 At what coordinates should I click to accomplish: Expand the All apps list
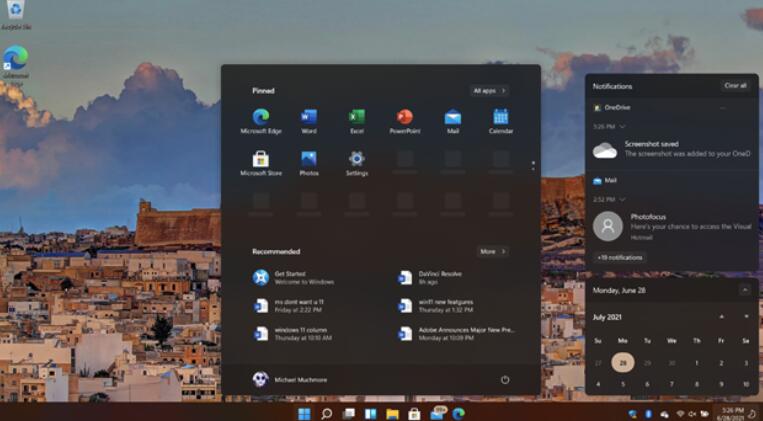[x=489, y=90]
